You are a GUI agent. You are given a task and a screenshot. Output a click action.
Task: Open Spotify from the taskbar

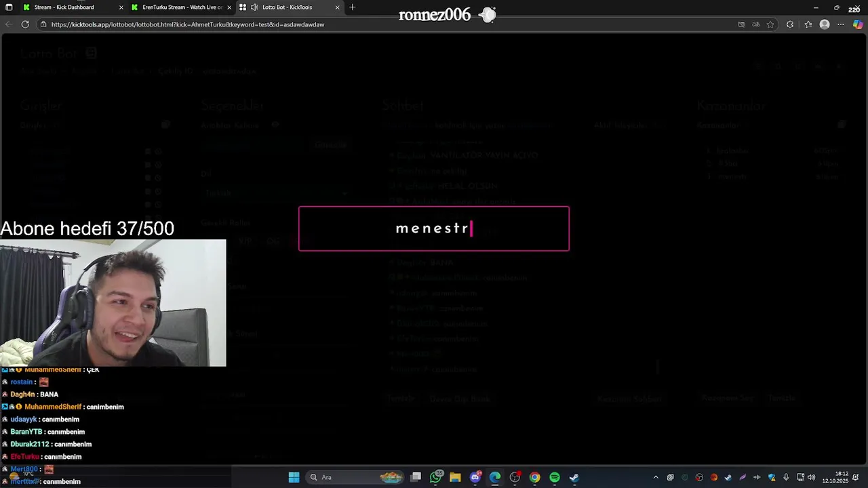[x=555, y=477]
